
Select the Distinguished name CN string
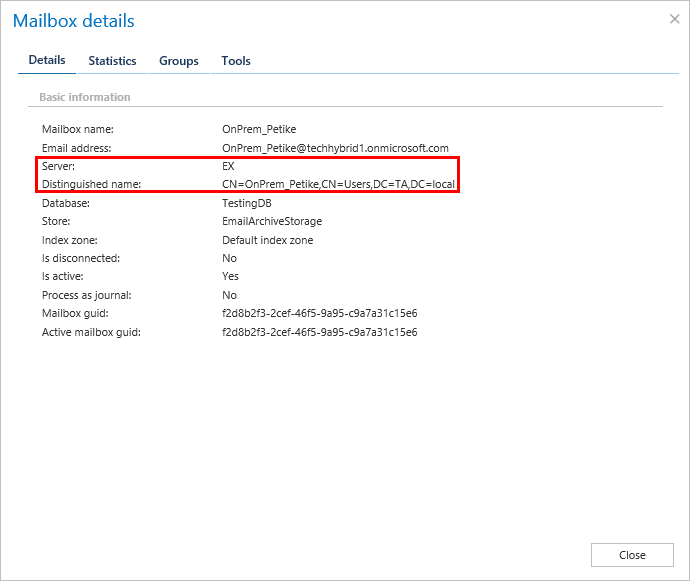click(x=338, y=185)
